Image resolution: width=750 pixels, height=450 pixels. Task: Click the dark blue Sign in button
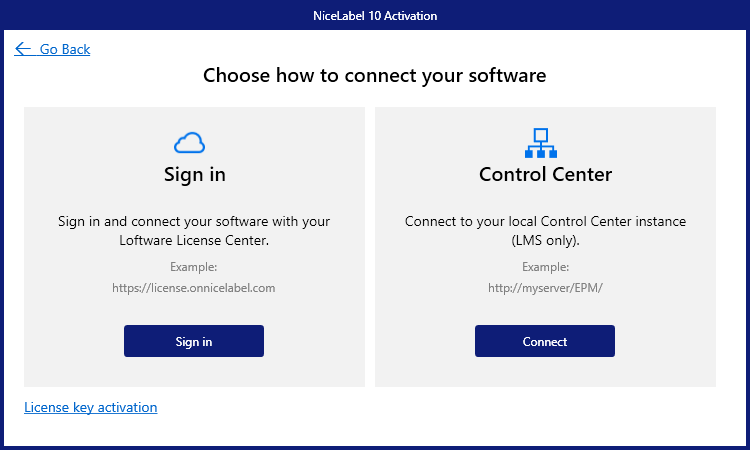click(194, 341)
